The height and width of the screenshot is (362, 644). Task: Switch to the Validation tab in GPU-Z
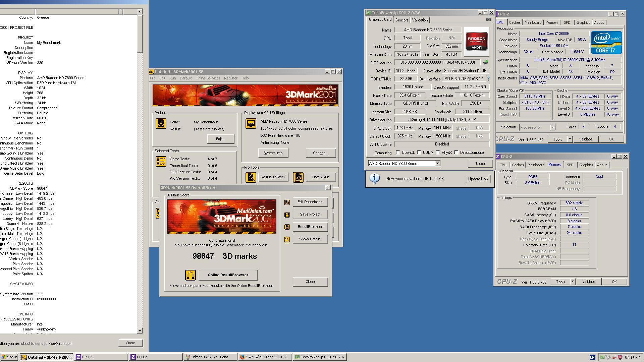(420, 20)
